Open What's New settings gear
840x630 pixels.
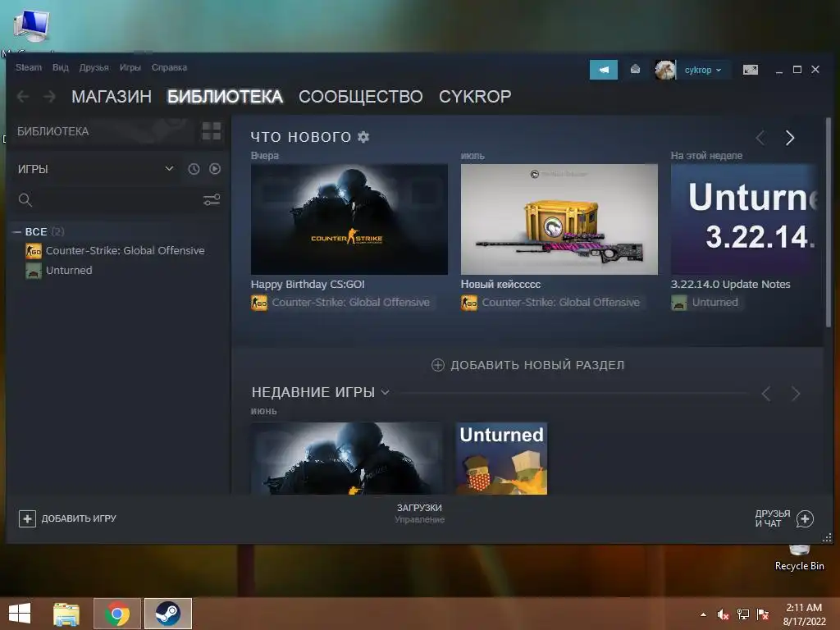(363, 137)
